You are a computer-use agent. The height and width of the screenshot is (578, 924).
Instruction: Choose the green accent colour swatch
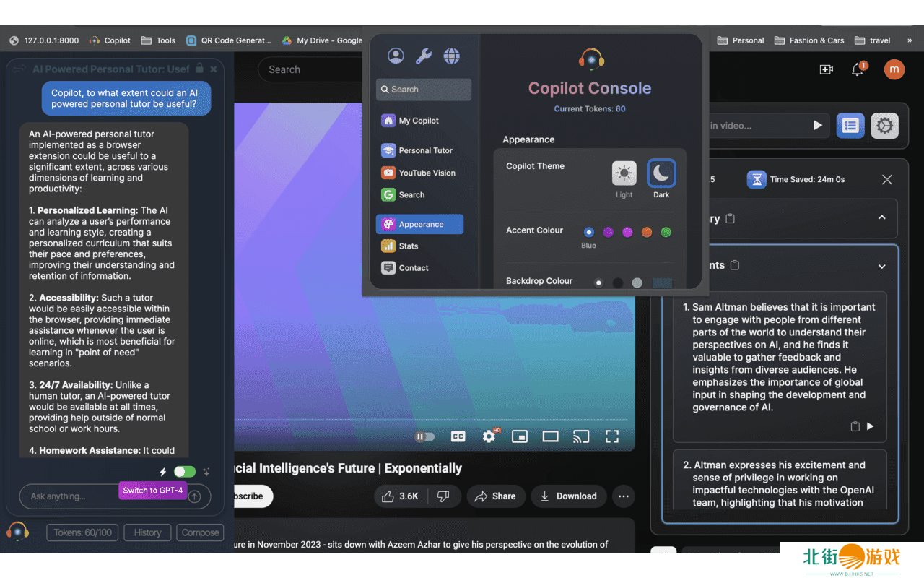coord(666,232)
